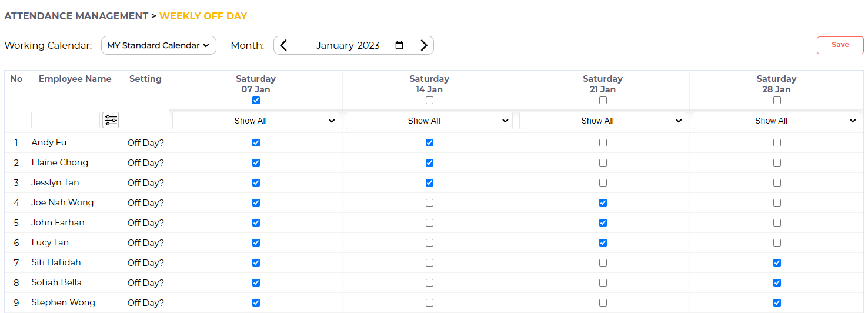Go to the next month arrow
This screenshot has width=868, height=313.
click(x=424, y=45)
